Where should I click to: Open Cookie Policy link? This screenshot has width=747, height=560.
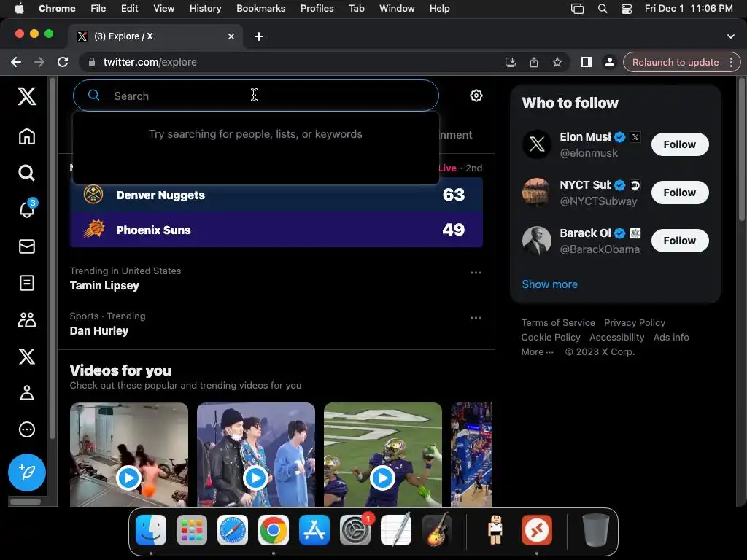[551, 337]
